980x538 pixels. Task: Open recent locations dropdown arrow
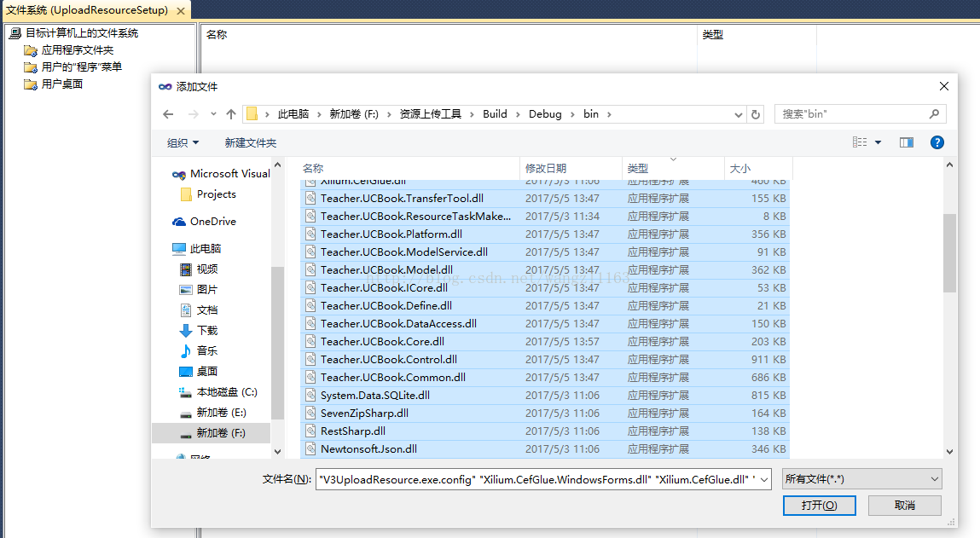coord(213,113)
